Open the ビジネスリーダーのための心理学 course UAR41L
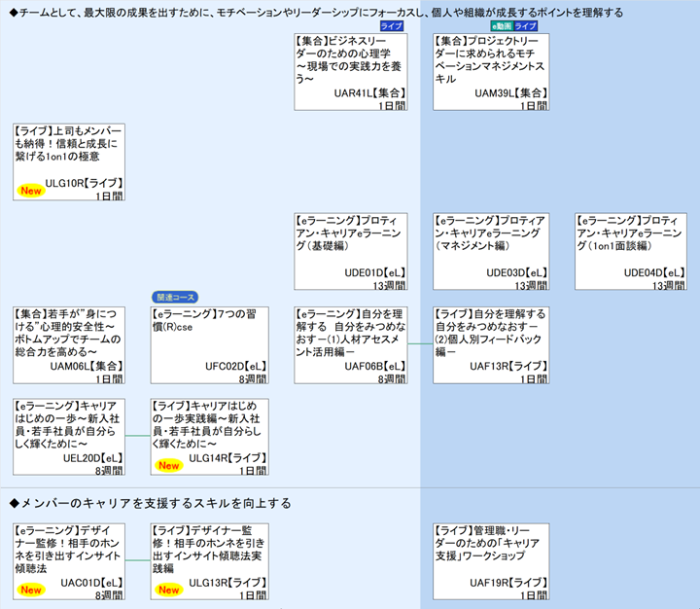The height and width of the screenshot is (609, 700). [351, 72]
